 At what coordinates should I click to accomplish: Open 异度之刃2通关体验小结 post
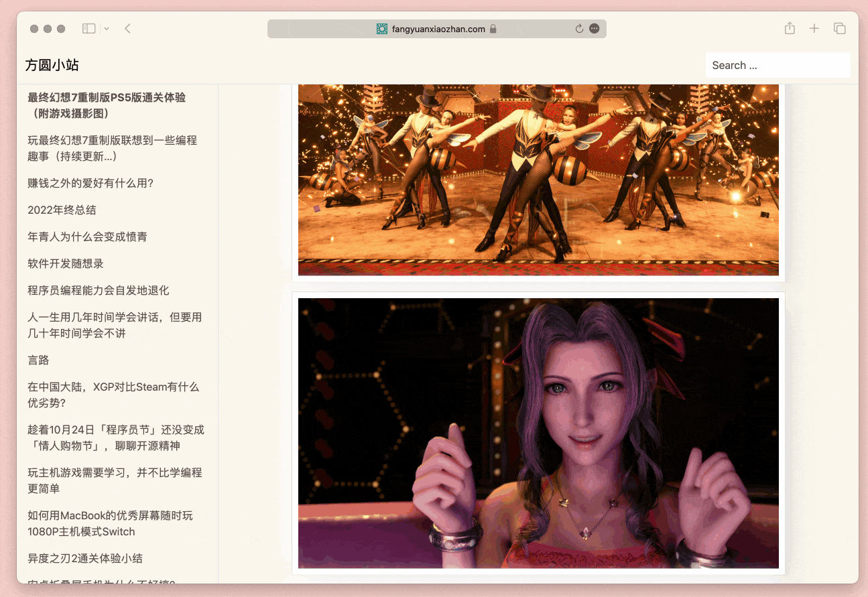(x=85, y=558)
